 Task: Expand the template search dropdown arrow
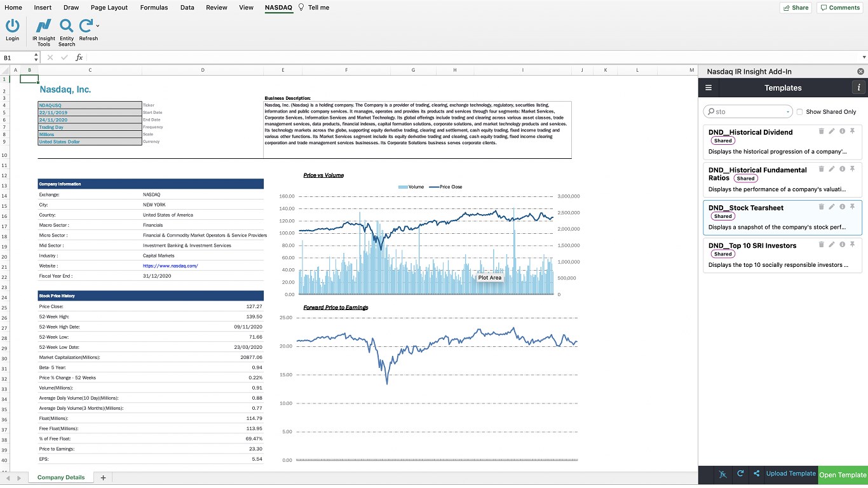788,112
